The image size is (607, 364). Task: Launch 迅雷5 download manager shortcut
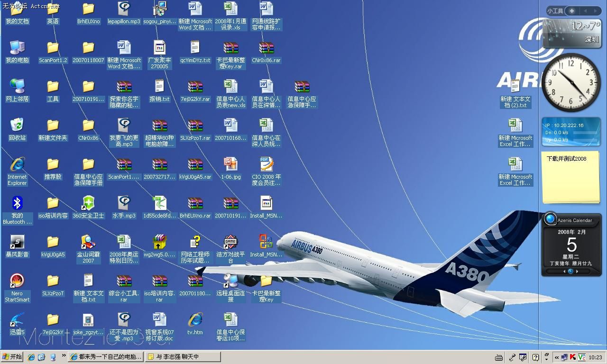(x=17, y=324)
